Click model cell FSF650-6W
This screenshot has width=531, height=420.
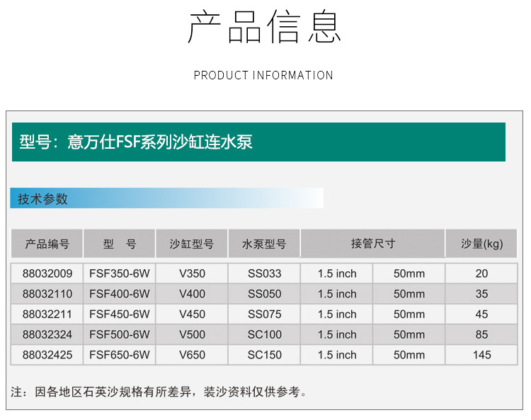click(x=120, y=355)
